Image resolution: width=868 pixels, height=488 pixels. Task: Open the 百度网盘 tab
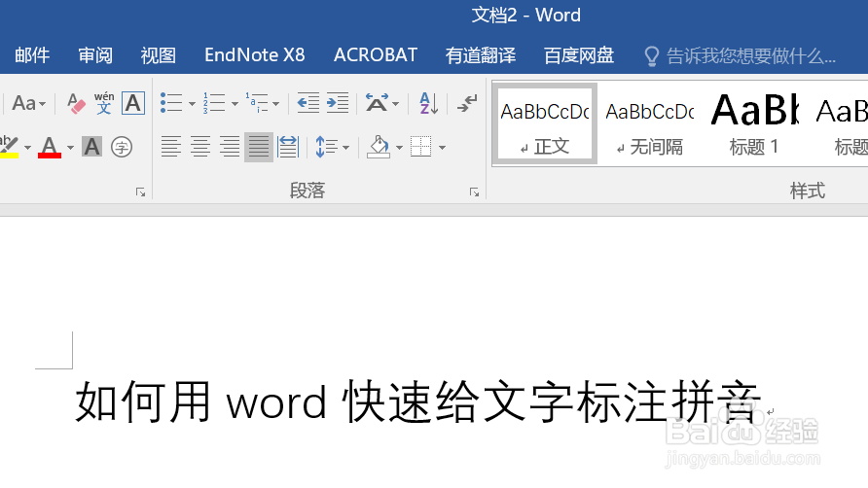click(579, 55)
